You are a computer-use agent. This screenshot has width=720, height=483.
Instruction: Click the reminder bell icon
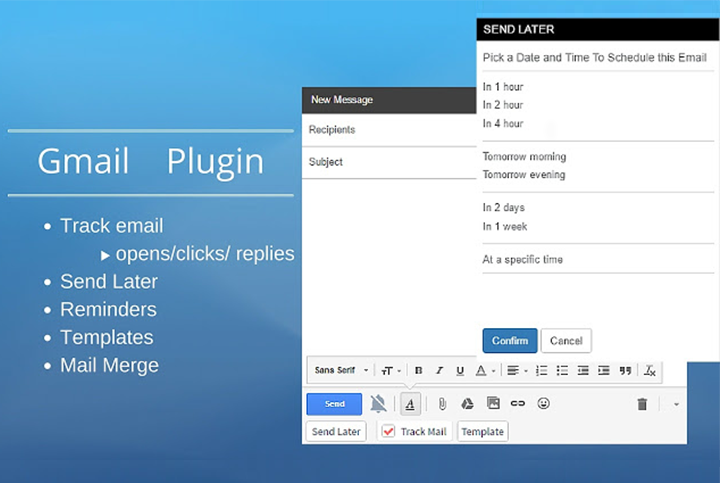pos(378,404)
